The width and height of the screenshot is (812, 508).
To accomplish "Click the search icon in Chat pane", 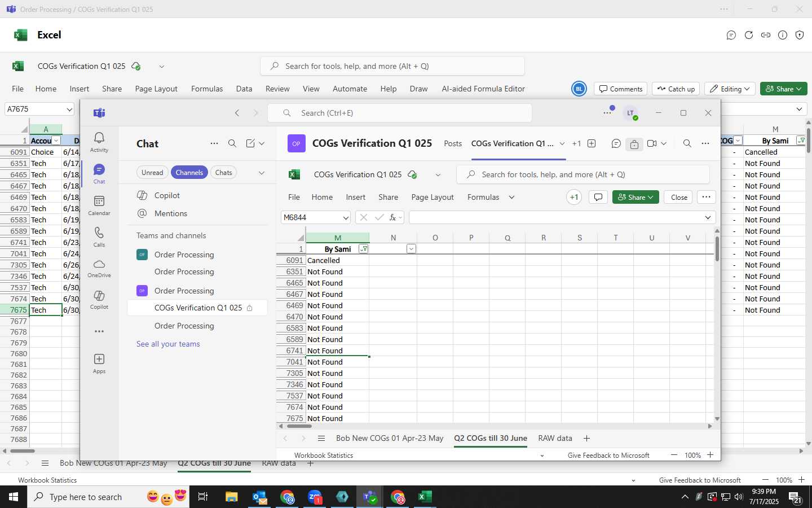I will pyautogui.click(x=232, y=143).
